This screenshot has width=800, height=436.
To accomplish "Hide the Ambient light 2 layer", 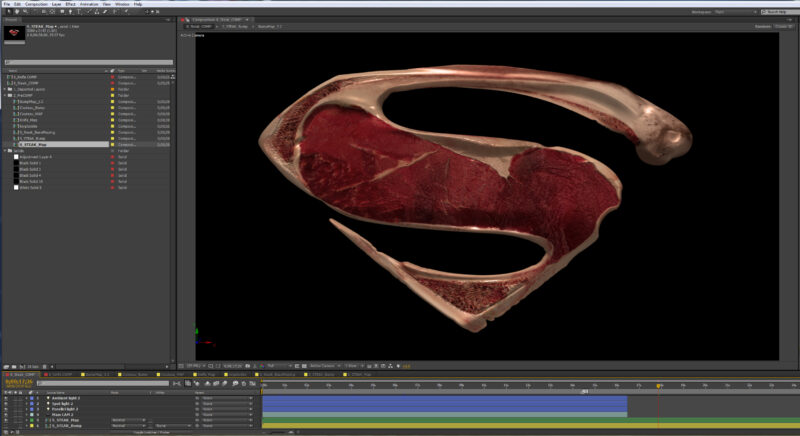I will pos(4,398).
